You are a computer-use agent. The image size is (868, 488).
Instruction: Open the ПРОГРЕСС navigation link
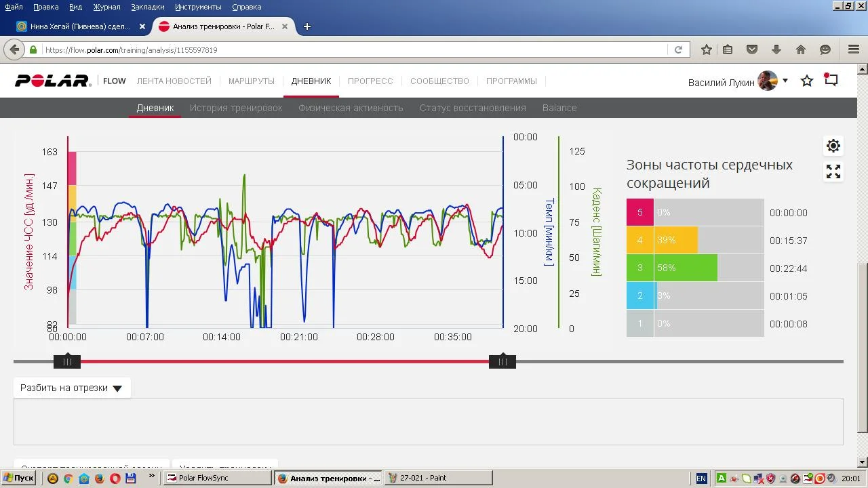point(370,81)
